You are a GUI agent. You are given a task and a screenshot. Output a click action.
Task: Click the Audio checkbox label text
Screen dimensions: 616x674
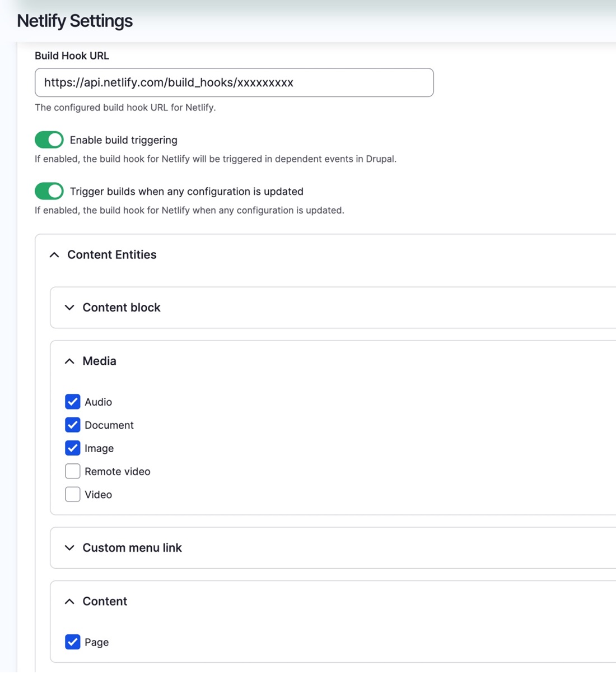pos(99,401)
